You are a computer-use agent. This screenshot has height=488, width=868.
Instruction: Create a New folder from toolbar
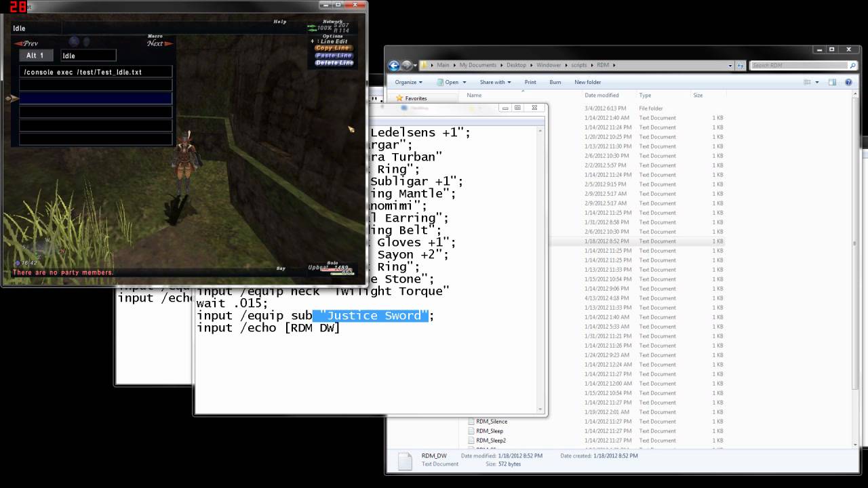click(x=587, y=82)
